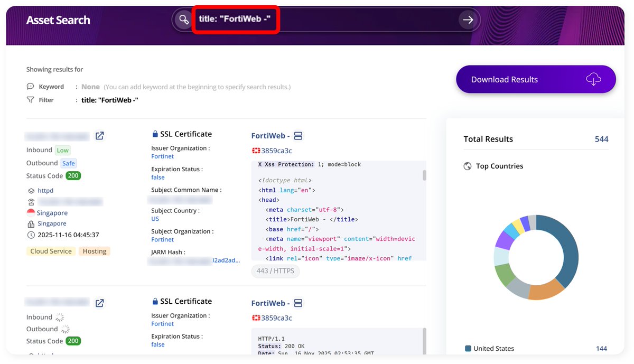
Task: Select the Hosting tag
Action: (95, 251)
